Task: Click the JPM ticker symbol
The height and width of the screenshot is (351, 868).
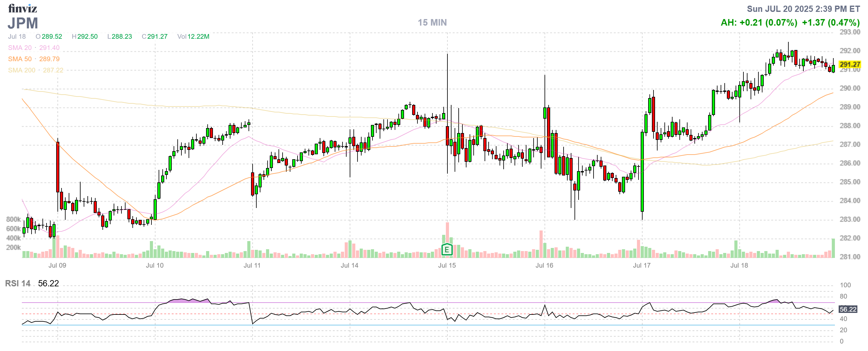Action: click(x=23, y=23)
